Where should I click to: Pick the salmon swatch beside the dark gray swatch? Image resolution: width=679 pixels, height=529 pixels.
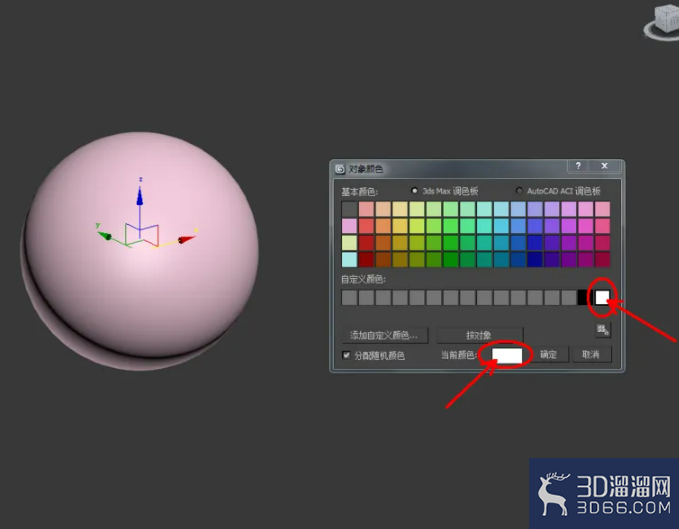pyautogui.click(x=366, y=209)
